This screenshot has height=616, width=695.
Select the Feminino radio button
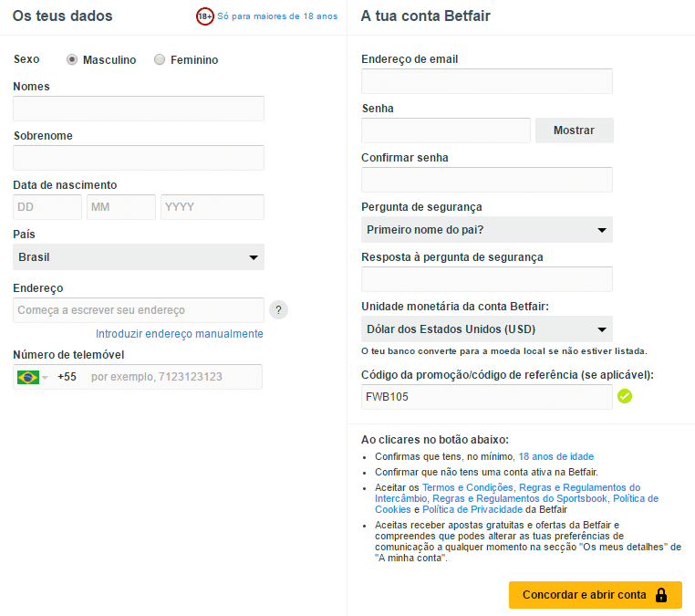[160, 59]
